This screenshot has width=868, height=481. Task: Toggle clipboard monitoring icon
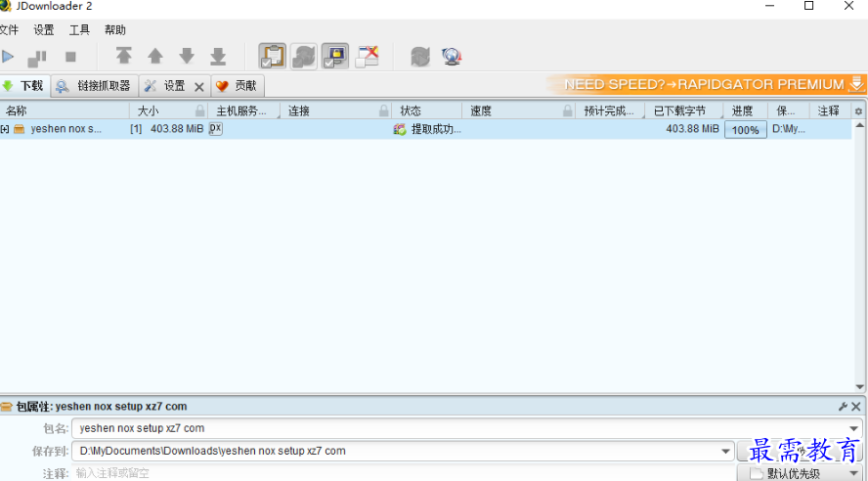[x=273, y=56]
